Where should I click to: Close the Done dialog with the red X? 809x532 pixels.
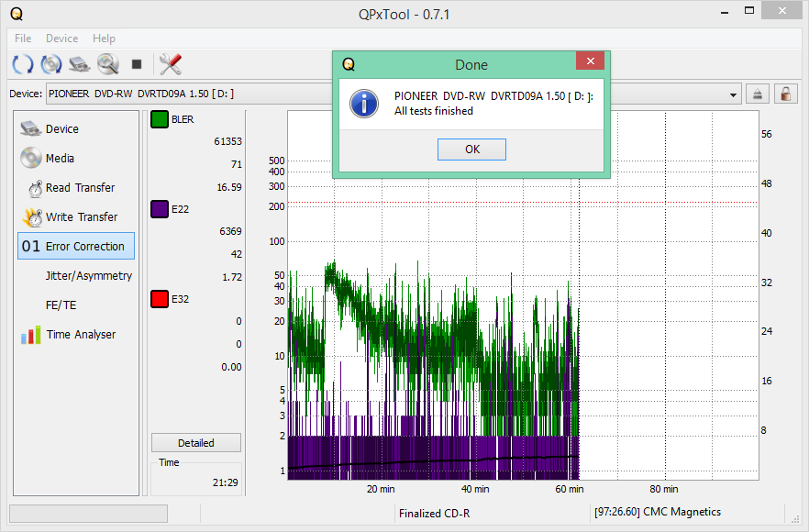coord(591,61)
